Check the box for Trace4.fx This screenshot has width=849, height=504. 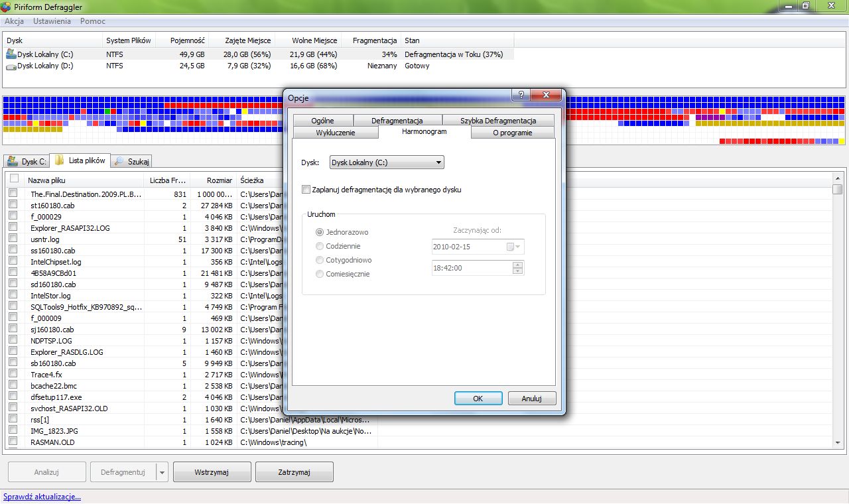point(13,374)
